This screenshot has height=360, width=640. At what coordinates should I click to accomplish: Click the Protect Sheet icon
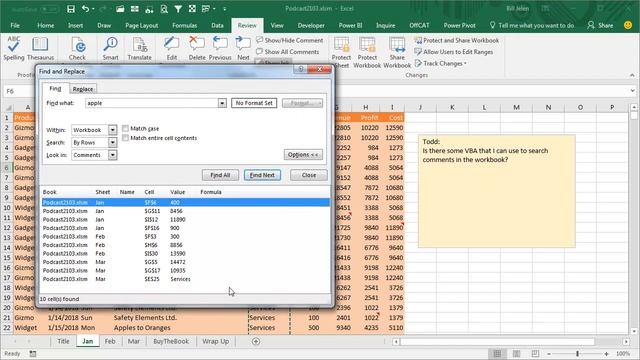point(341,52)
